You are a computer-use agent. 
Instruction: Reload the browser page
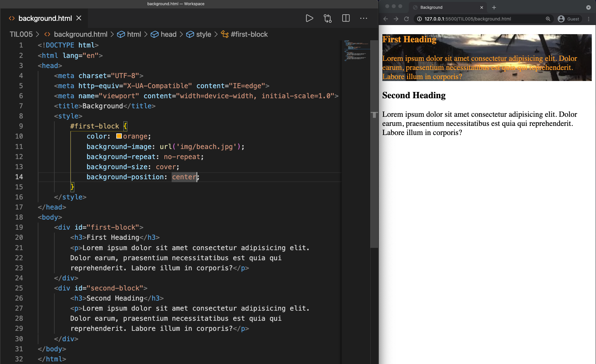pos(406,19)
